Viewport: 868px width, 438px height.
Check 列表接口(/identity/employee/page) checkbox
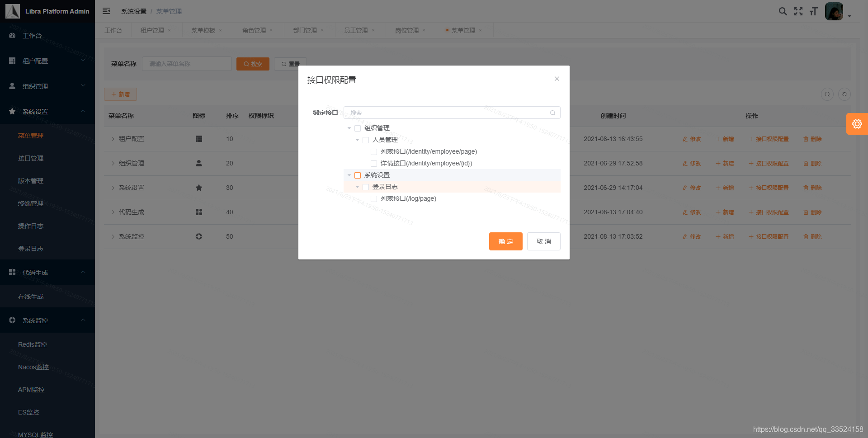[x=373, y=151]
